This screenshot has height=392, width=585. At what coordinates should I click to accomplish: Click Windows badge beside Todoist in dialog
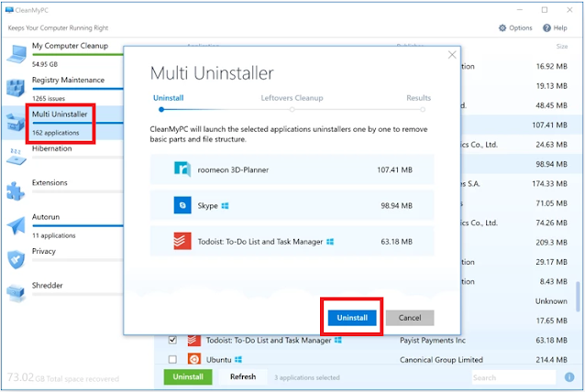coord(330,242)
